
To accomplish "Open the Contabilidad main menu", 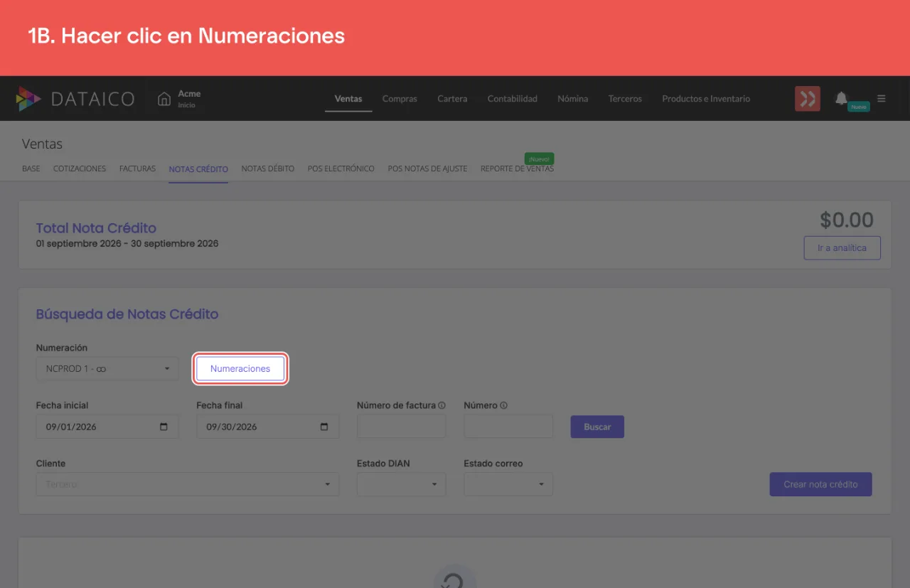I will click(513, 99).
